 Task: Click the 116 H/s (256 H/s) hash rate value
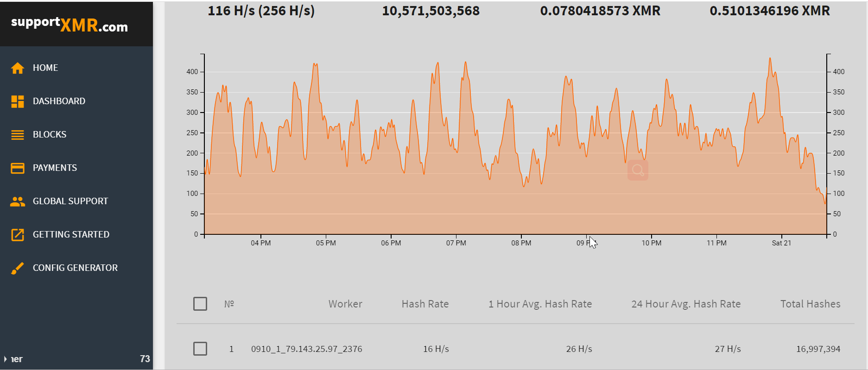[261, 11]
